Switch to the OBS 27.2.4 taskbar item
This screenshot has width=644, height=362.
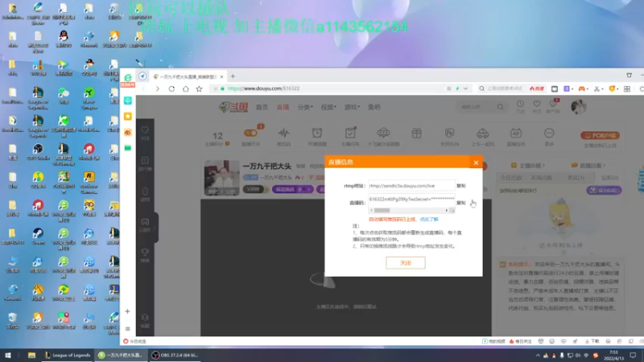pos(175,356)
